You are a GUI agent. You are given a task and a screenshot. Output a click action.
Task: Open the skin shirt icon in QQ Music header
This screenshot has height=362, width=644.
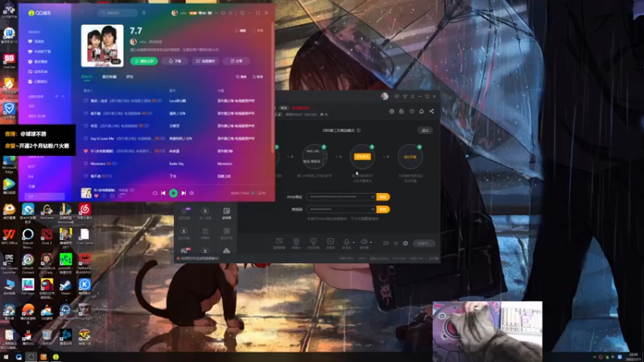coord(223,13)
